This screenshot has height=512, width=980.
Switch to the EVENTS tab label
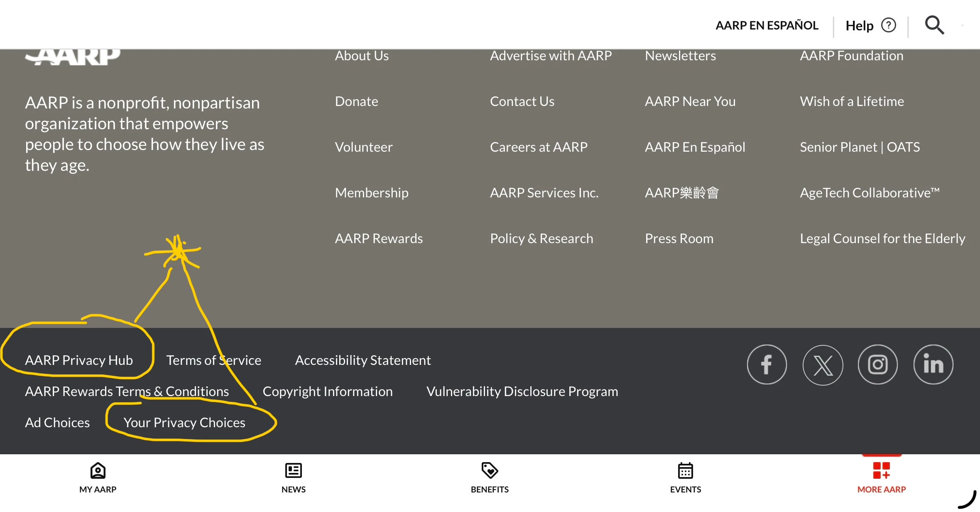point(686,490)
